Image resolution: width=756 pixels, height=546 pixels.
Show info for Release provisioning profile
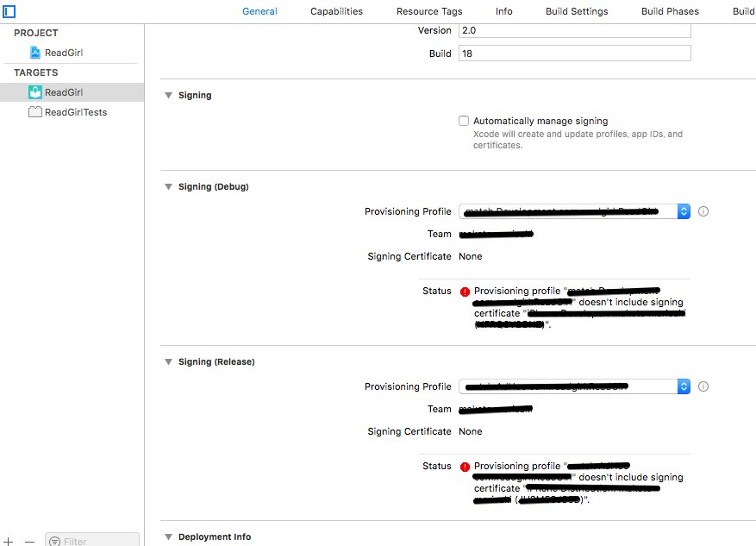point(703,386)
